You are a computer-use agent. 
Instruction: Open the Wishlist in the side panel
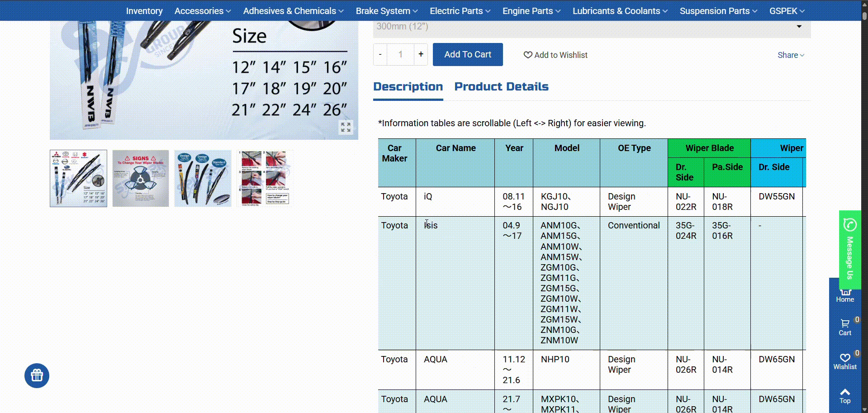point(845,361)
